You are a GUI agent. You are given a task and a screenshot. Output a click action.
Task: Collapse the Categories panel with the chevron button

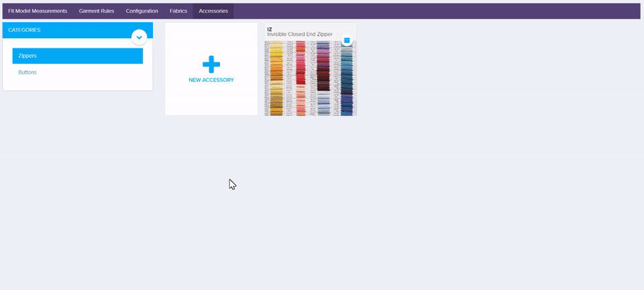coord(139,38)
